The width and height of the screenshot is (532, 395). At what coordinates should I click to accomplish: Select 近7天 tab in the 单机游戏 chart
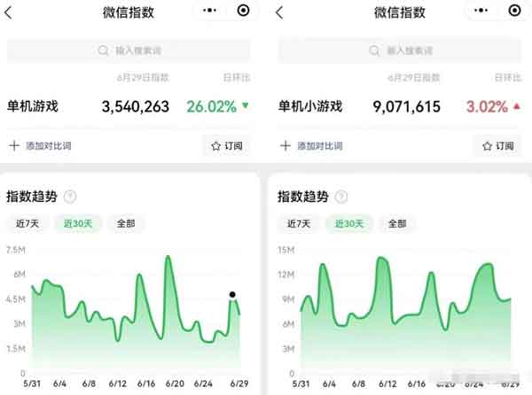[27, 223]
